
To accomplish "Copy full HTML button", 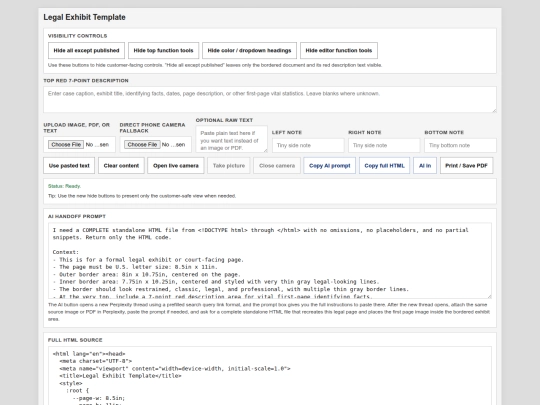I will (384, 166).
